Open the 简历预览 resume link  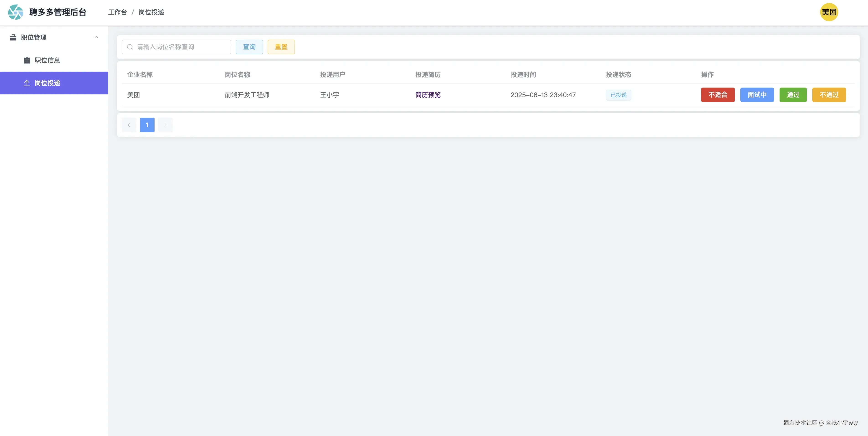click(428, 95)
